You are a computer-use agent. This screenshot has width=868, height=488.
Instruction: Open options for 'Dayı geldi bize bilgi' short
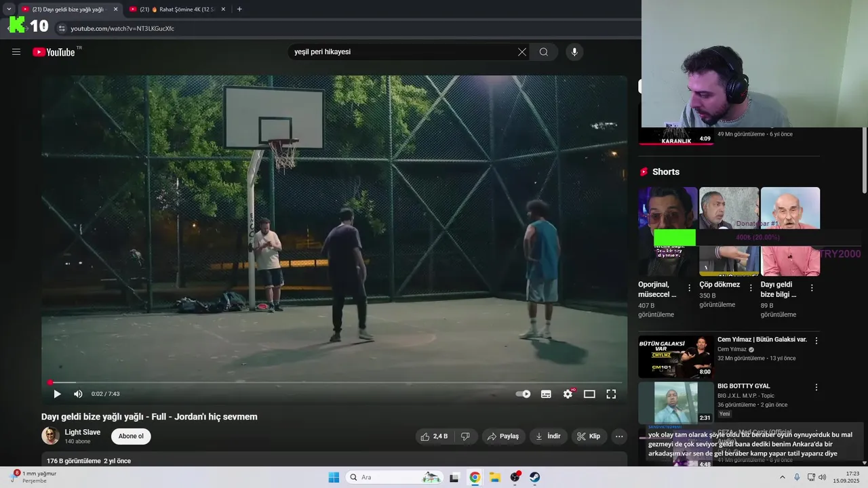[x=812, y=287]
